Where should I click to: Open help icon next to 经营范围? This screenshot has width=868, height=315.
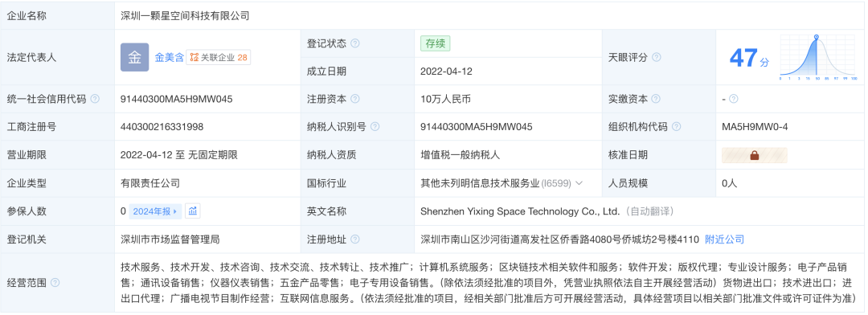(55, 282)
